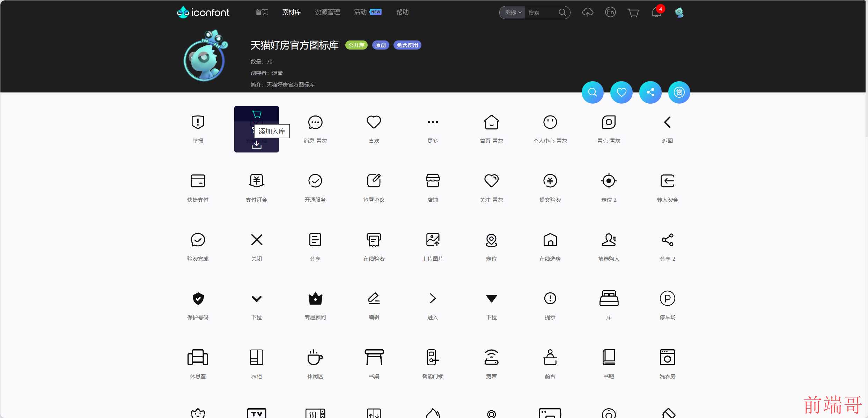
Task: Select the 洗衣房 washer icon
Action: (x=667, y=357)
